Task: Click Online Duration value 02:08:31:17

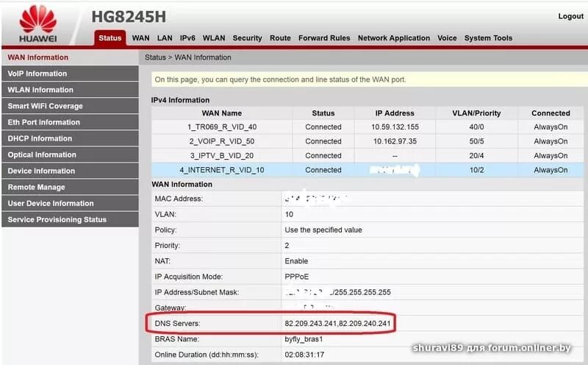Action: 304,355
